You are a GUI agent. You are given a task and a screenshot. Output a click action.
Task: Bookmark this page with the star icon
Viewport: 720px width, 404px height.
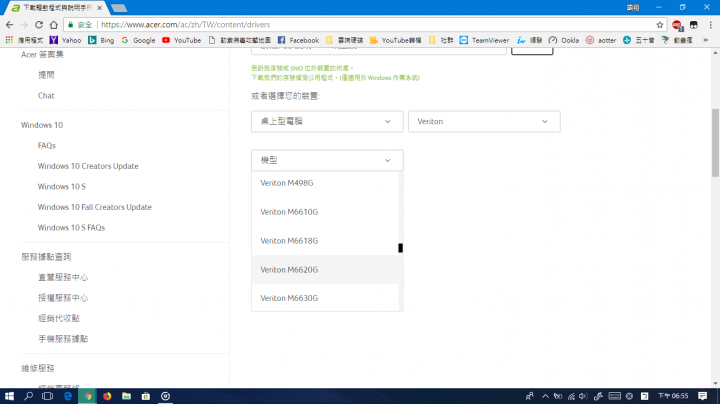pos(660,25)
